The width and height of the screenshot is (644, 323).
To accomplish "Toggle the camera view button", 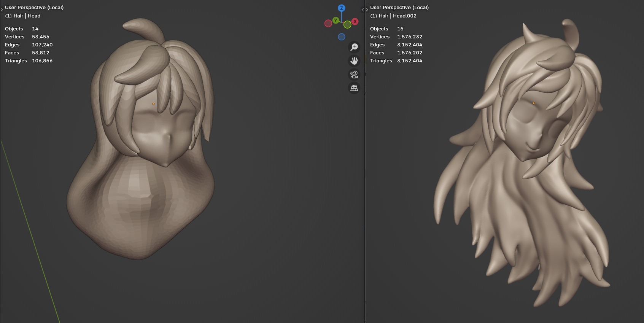I will pyautogui.click(x=354, y=75).
